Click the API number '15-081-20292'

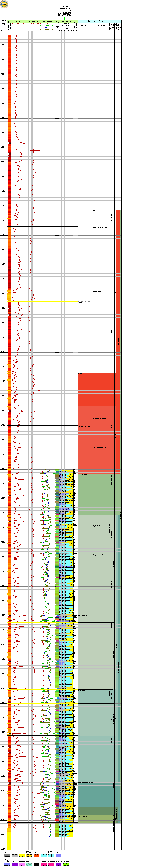tap(66, 8)
